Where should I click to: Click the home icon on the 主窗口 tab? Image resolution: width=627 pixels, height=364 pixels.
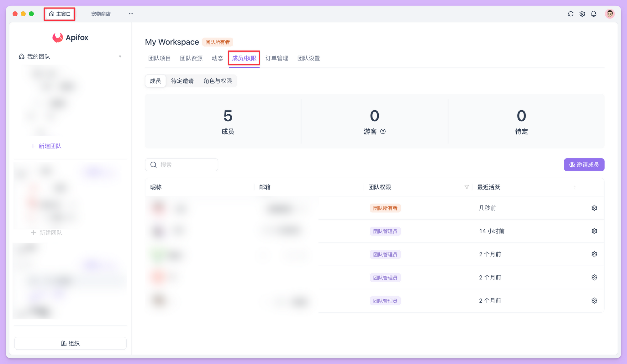pyautogui.click(x=51, y=14)
